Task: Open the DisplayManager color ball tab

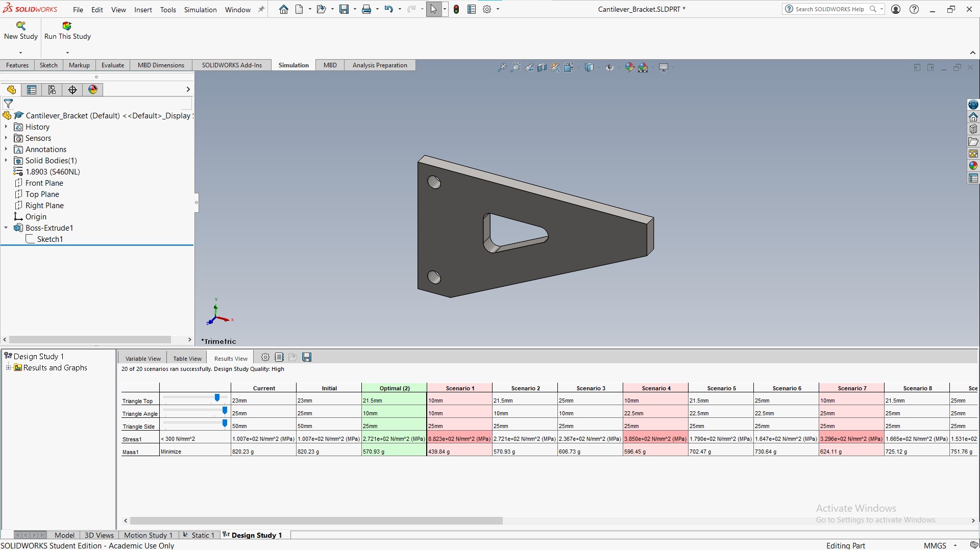Action: [x=93, y=90]
